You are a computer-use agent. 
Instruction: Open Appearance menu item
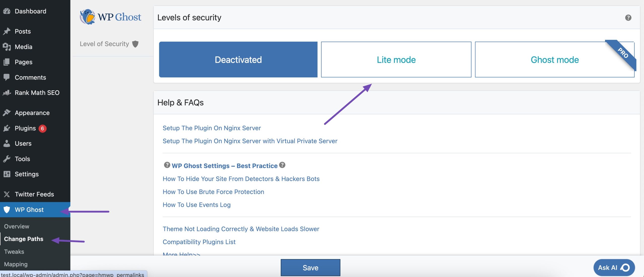coord(35,113)
